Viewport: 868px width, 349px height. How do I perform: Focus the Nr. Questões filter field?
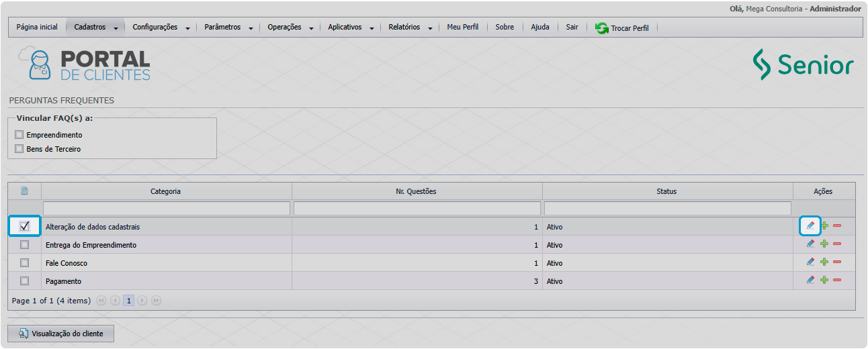pos(417,208)
